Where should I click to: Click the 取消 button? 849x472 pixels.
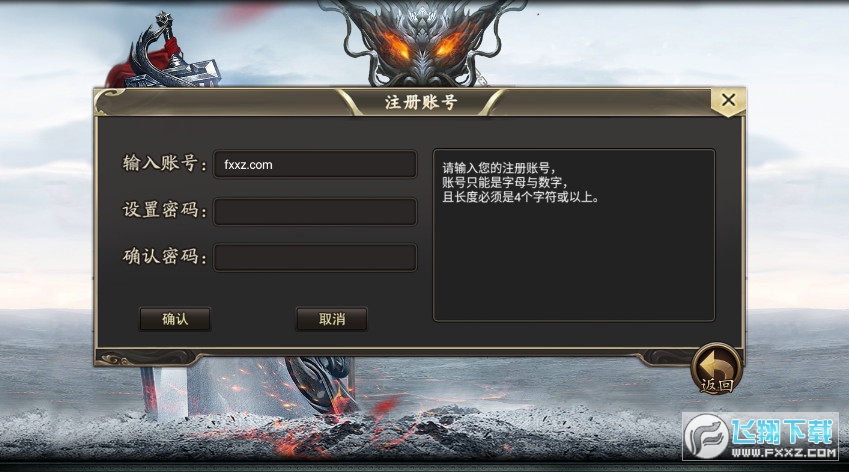pyautogui.click(x=331, y=319)
